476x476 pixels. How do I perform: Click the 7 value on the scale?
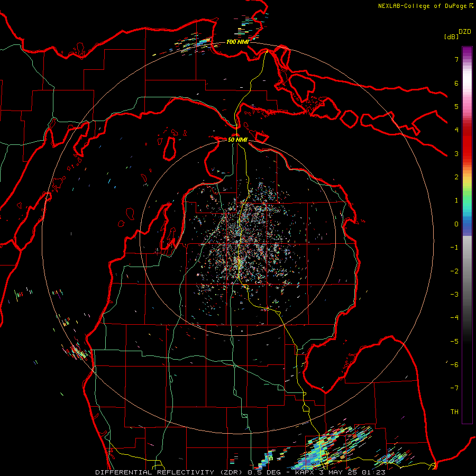(456, 59)
